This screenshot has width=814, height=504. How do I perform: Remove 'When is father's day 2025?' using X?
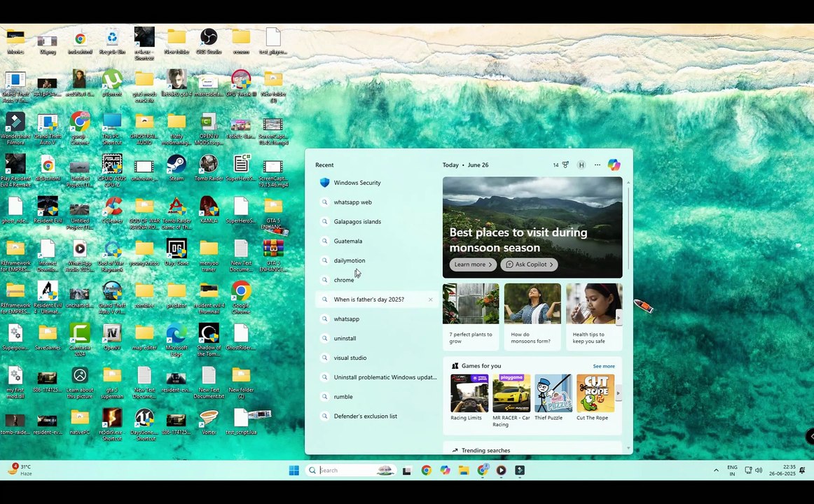430,300
